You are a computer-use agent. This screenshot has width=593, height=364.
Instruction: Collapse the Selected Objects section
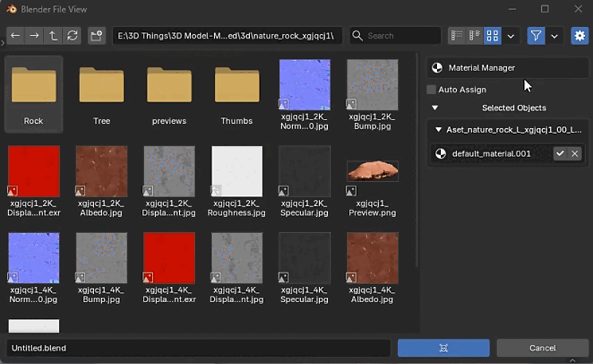coord(435,108)
